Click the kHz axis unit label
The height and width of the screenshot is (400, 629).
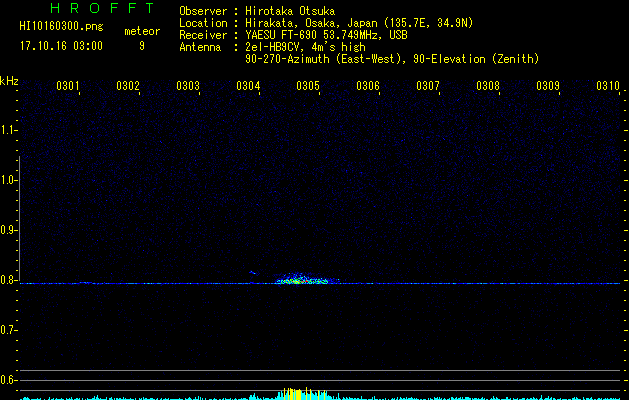pyautogui.click(x=9, y=81)
